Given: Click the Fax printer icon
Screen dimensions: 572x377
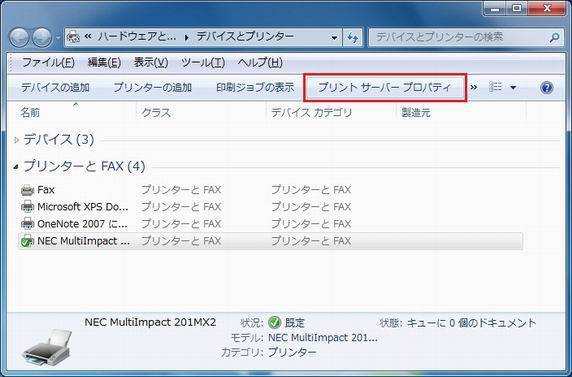Looking at the screenshot, I should tap(27, 190).
